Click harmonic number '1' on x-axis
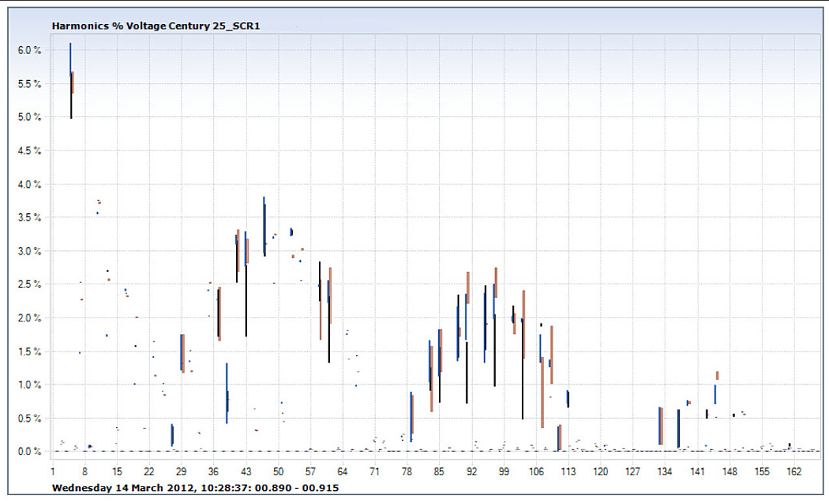Screen dimensions: 829x504 point(53,471)
